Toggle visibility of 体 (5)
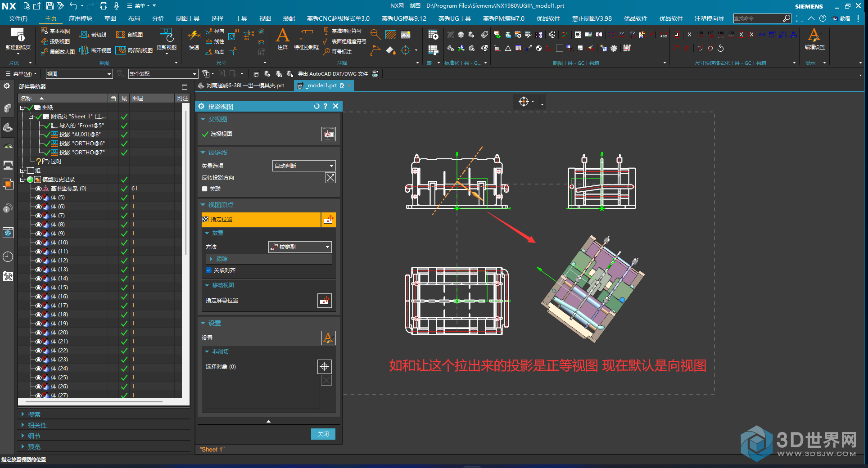This screenshot has height=468, width=868. tap(39, 198)
